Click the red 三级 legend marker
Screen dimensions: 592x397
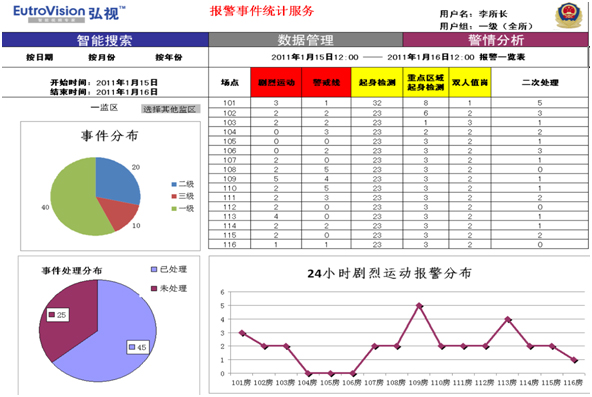tap(174, 196)
